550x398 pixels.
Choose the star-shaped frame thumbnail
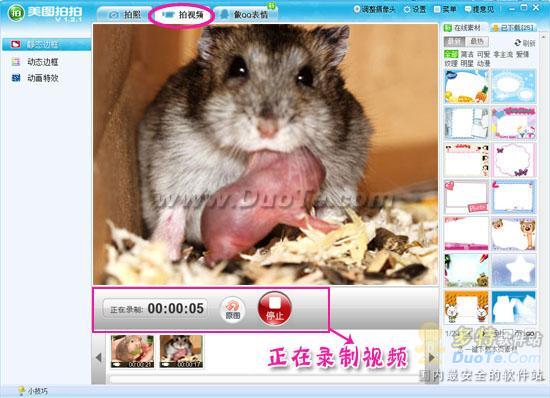coord(514,271)
